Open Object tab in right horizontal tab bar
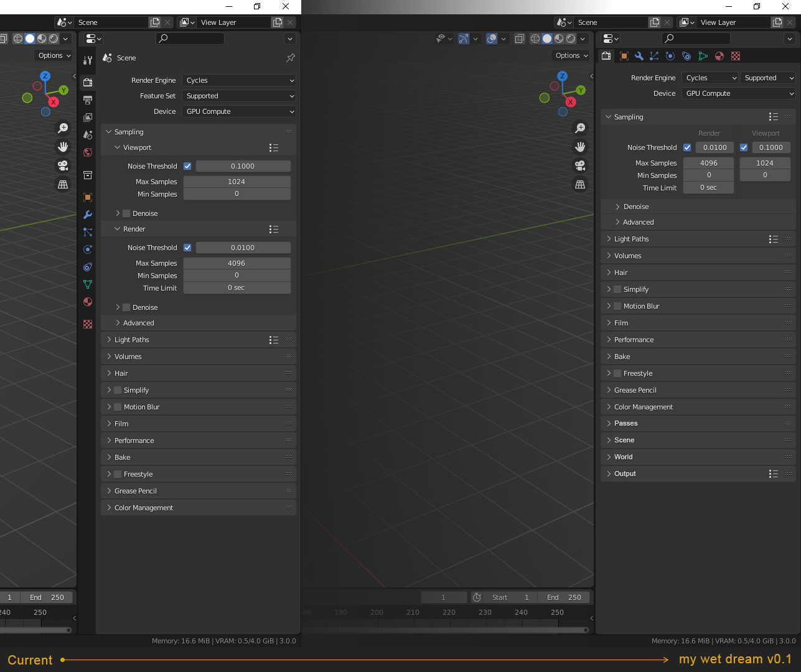 624,56
